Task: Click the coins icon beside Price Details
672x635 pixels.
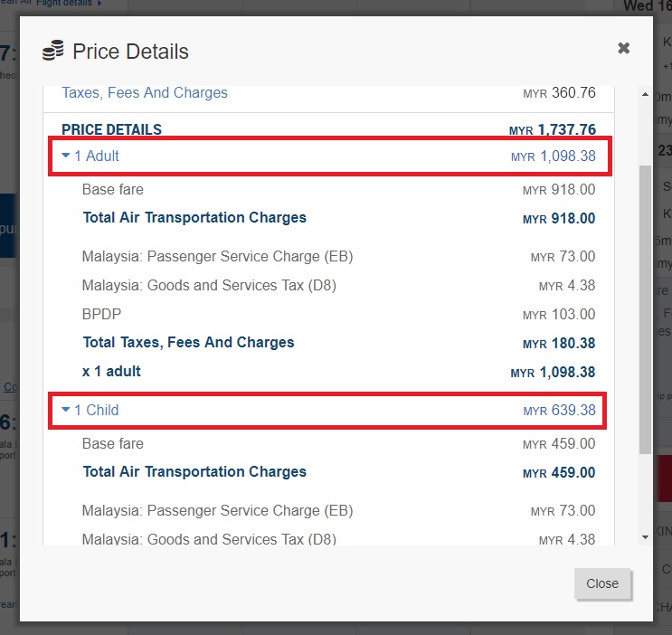Action: coord(53,51)
